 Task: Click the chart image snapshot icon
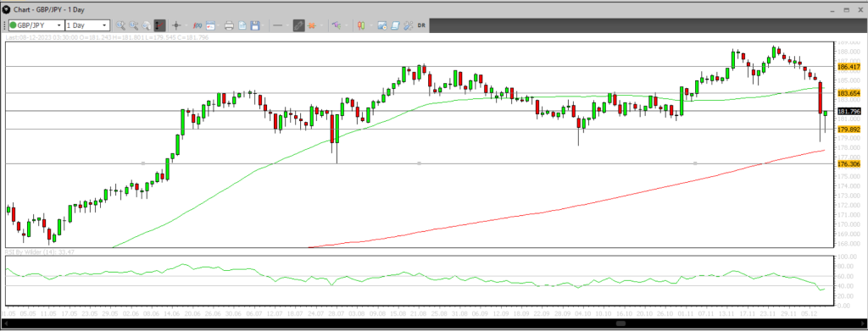coord(382,25)
